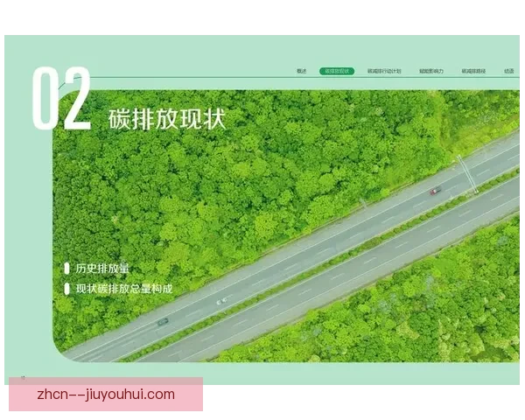Screen dimensions: 525x420
Task: Open the 碳减排路径 tab
Action: (473, 71)
